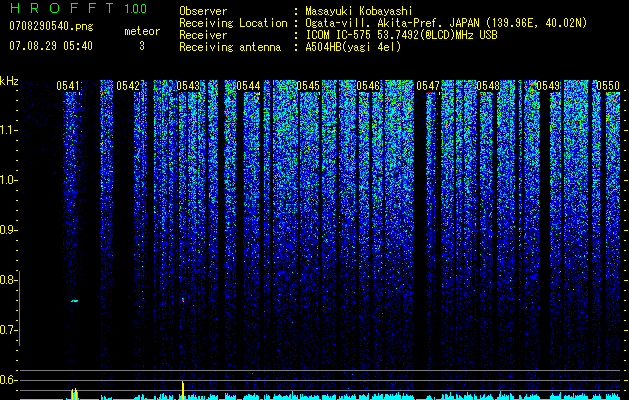Click the 0.9 kHz axis label

[x=8, y=230]
